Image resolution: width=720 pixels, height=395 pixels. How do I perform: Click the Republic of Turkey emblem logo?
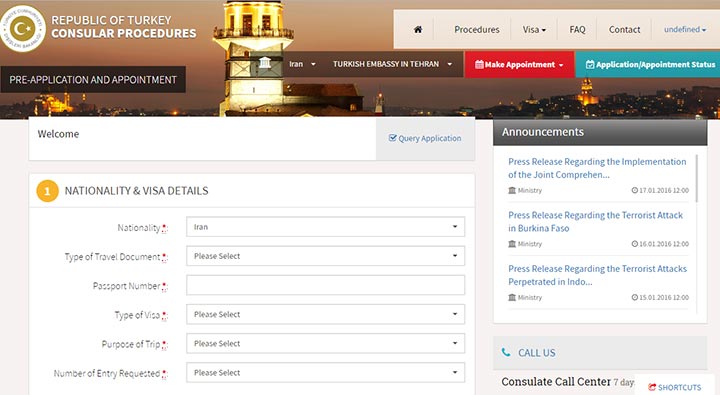click(x=23, y=28)
